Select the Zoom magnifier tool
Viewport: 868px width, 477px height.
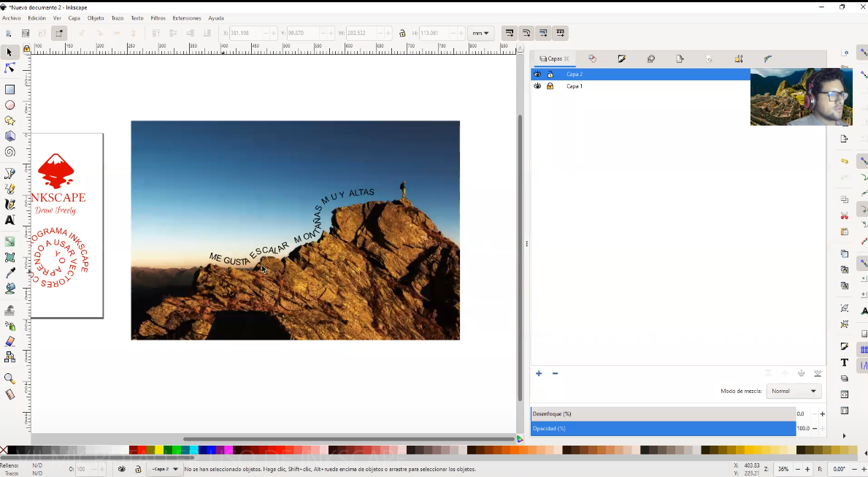(x=9, y=378)
